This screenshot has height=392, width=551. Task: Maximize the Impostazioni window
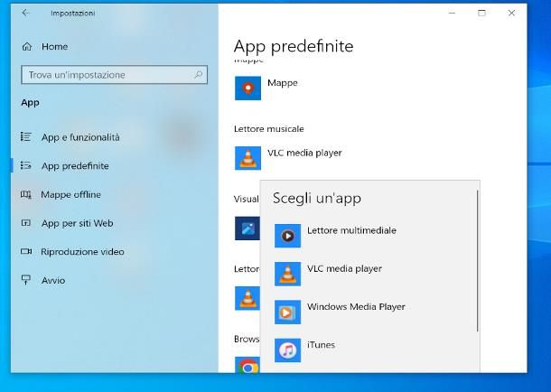pos(481,13)
